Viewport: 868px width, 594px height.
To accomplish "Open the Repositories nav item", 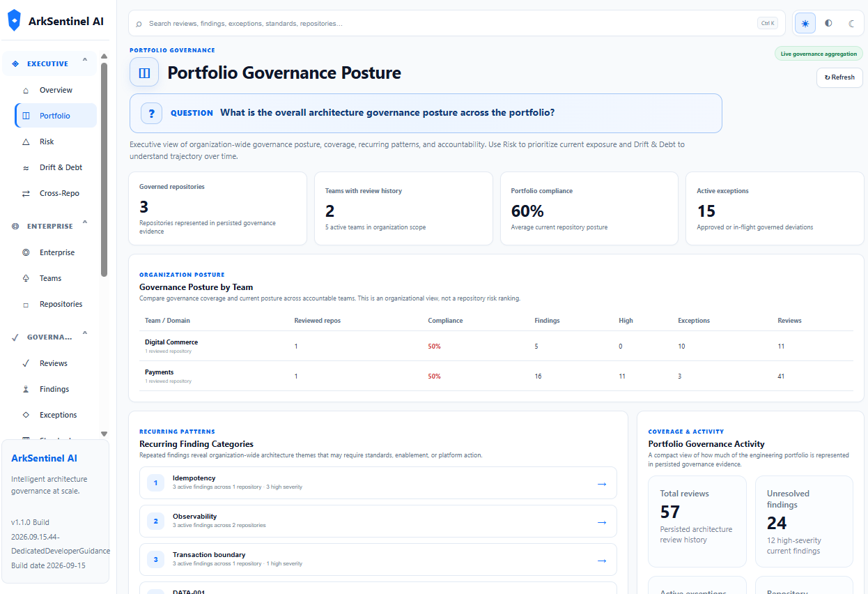I will pyautogui.click(x=56, y=305).
